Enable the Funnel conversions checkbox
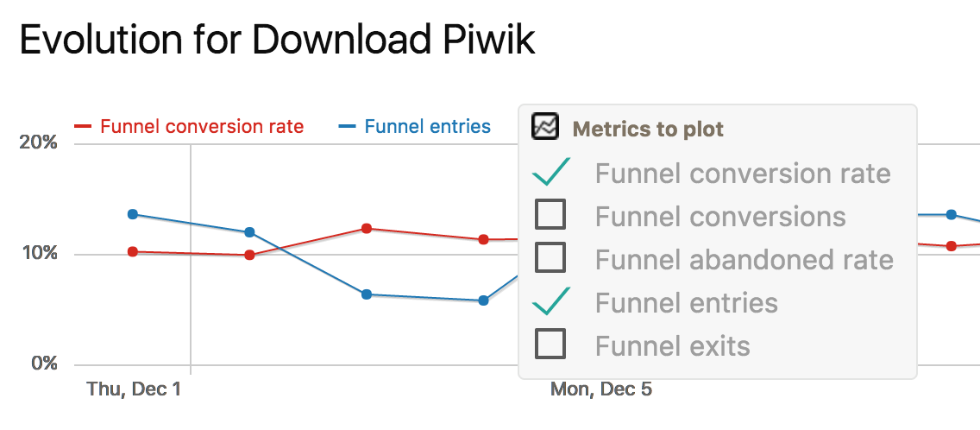 [x=550, y=214]
